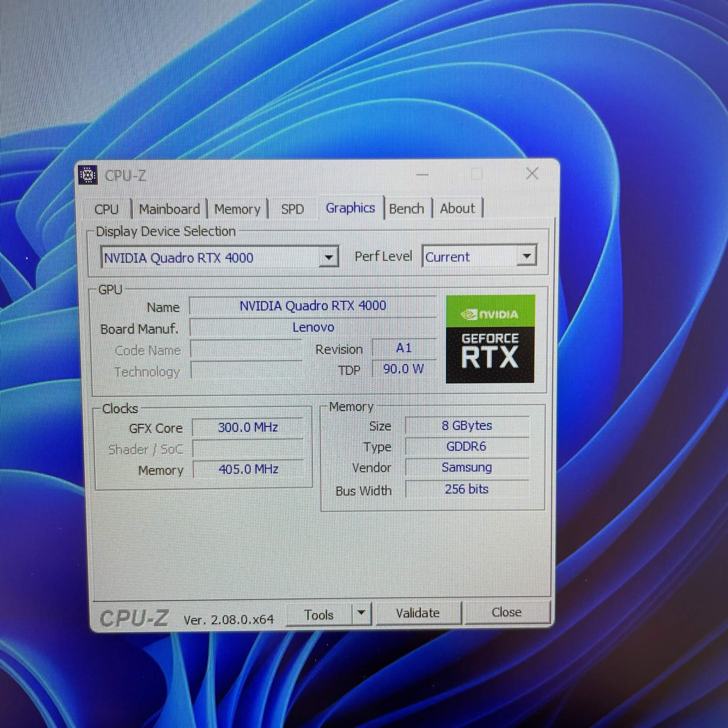Click the memory vendor Samsung value
This screenshot has height=728, width=728.
coord(467,468)
